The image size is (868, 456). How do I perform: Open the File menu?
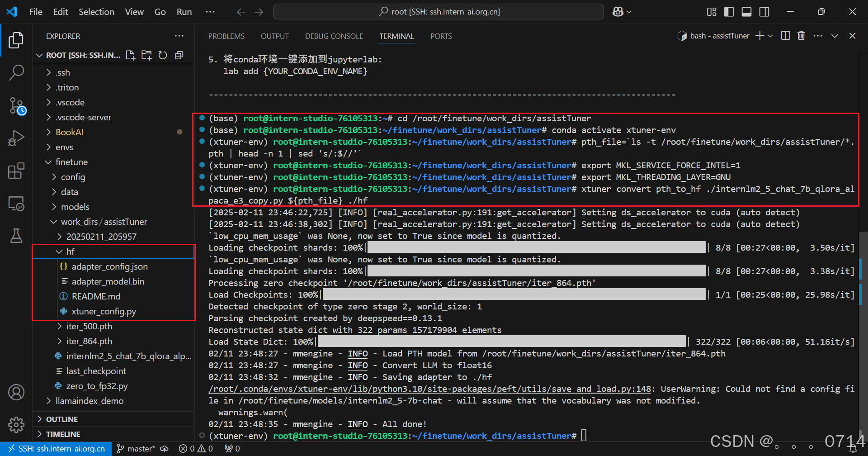(36, 12)
